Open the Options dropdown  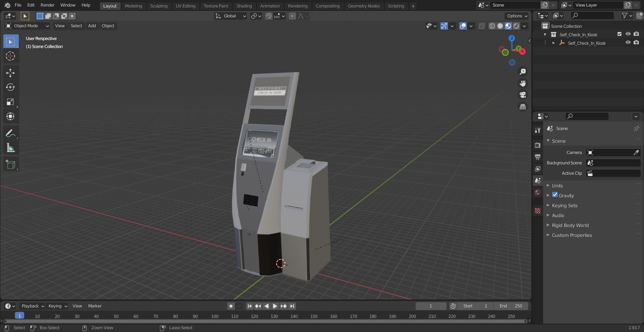point(518,16)
